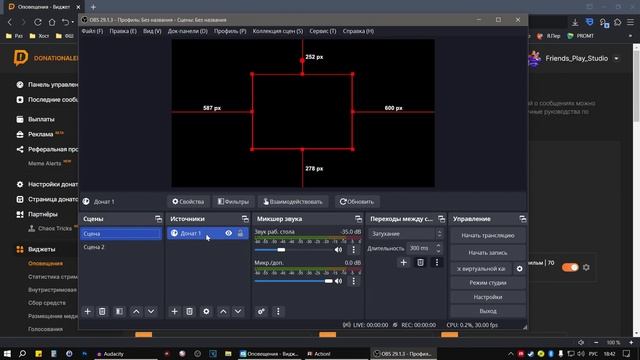
Task: Toggle visibility eye of Донат 1 source
Action: (x=229, y=233)
